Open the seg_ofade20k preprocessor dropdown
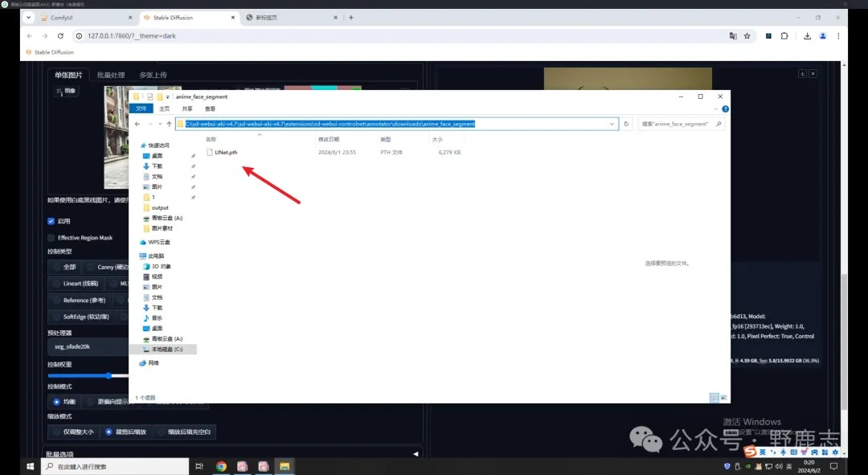 point(88,346)
